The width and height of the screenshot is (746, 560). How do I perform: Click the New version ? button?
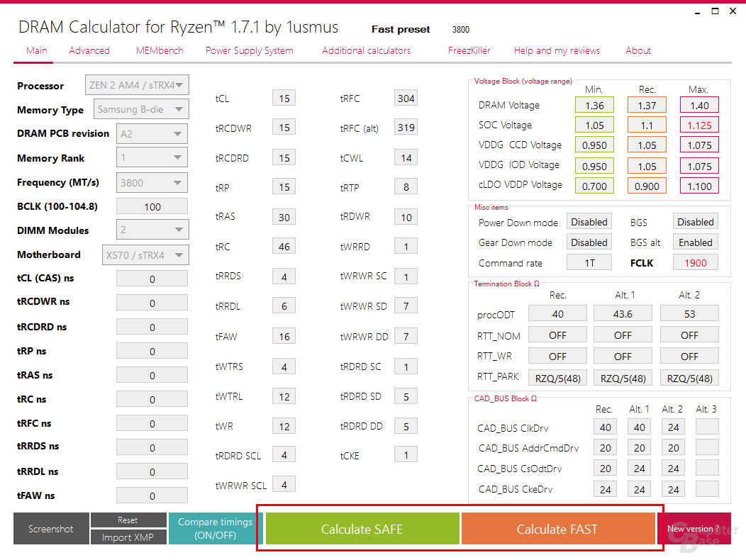pyautogui.click(x=694, y=529)
